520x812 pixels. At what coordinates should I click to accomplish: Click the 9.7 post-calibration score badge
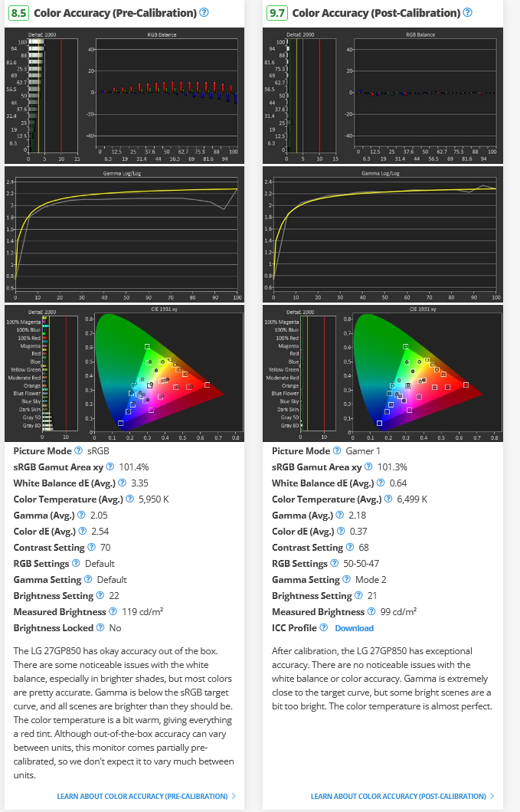(277, 12)
